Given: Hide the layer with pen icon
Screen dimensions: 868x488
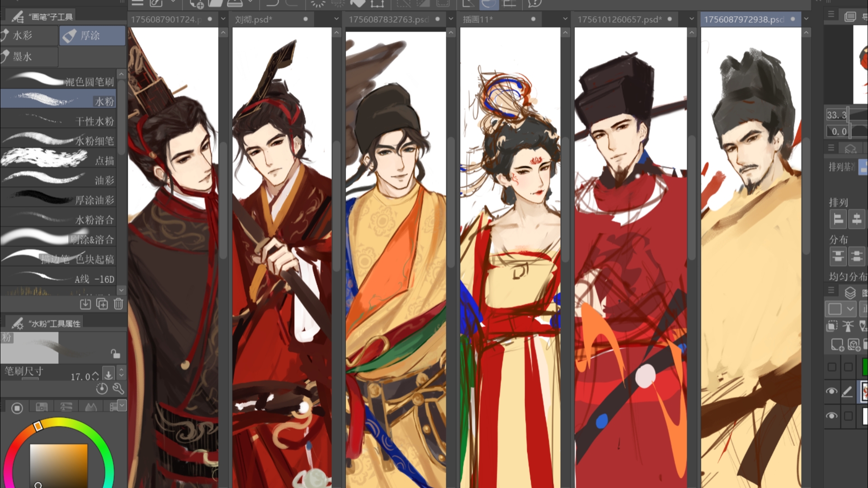Looking at the screenshot, I should click(x=831, y=391).
